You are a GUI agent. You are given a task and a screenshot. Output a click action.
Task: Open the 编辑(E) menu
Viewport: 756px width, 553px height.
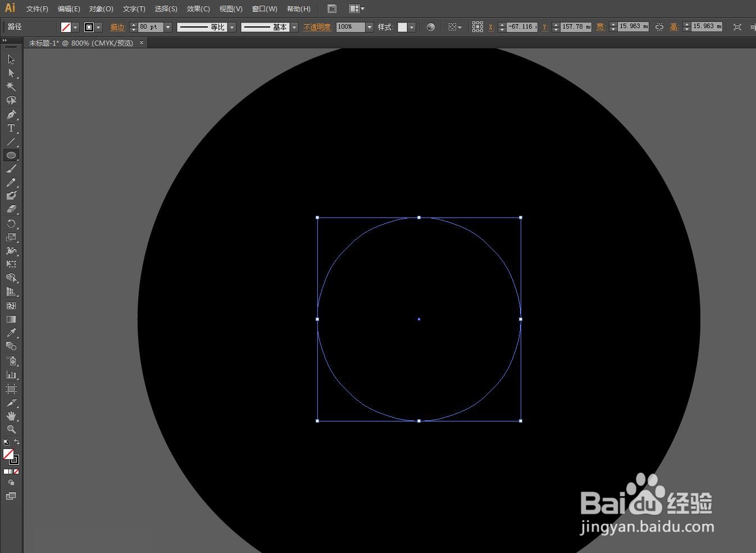point(69,9)
